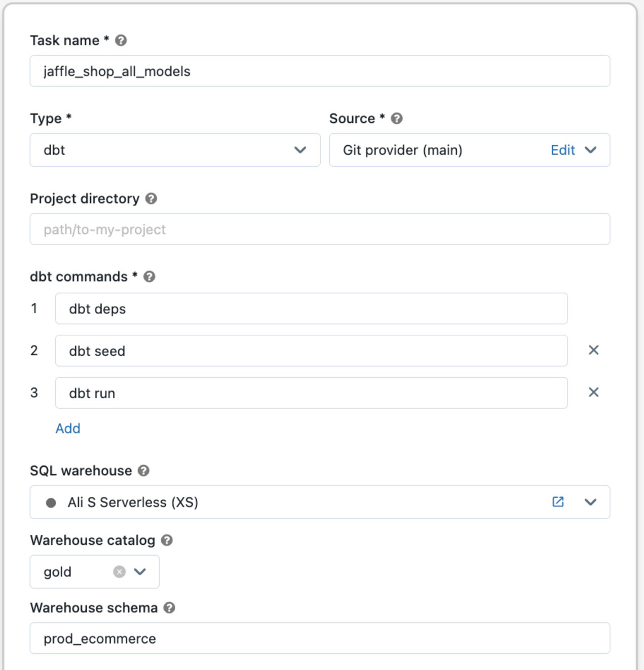Click the Warehouse catalog help icon
Image resolution: width=644 pixels, height=670 pixels.
pyautogui.click(x=167, y=540)
